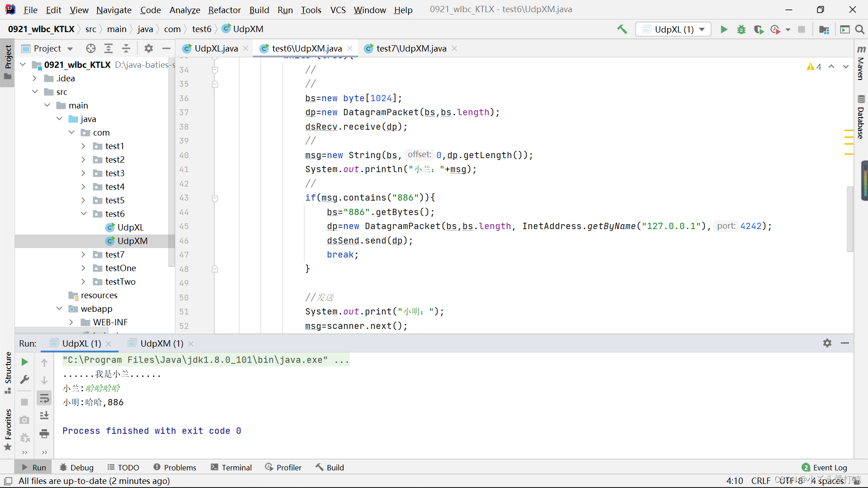Click the wrench icon in Run panel
This screenshot has height=488, width=868.
point(25,380)
